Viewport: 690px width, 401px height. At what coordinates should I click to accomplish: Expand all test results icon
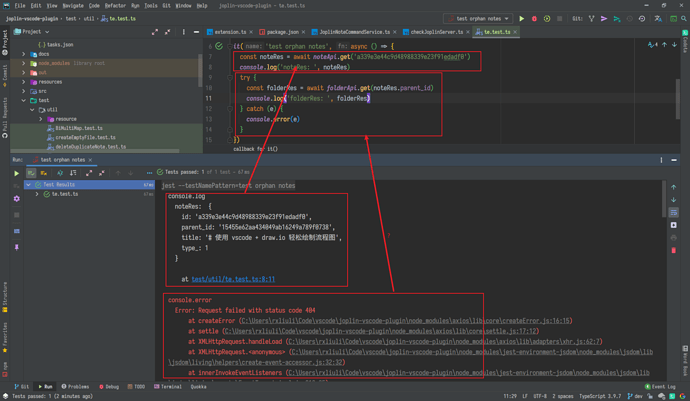coord(89,173)
